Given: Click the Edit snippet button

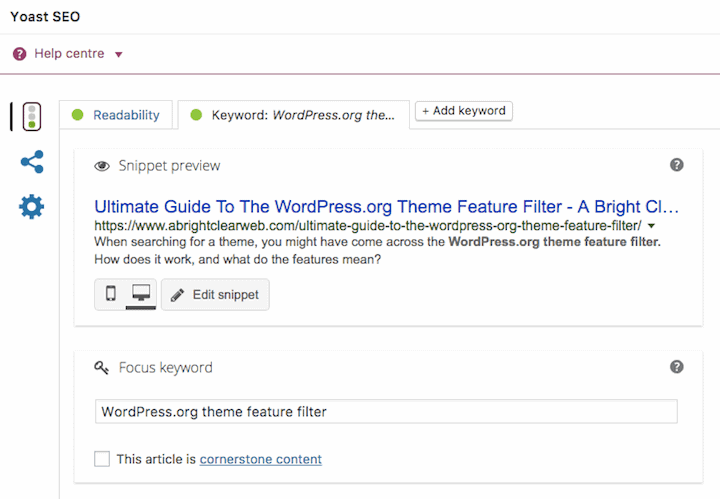Looking at the screenshot, I should [215, 295].
